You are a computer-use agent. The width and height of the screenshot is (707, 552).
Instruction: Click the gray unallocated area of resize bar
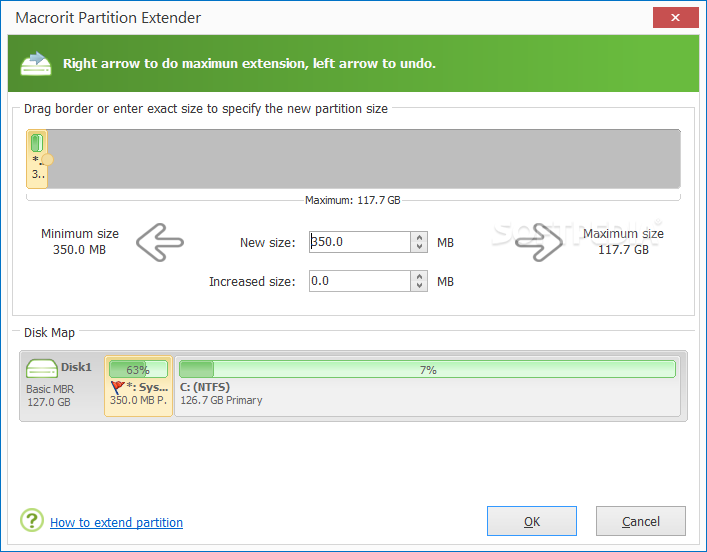(x=364, y=159)
